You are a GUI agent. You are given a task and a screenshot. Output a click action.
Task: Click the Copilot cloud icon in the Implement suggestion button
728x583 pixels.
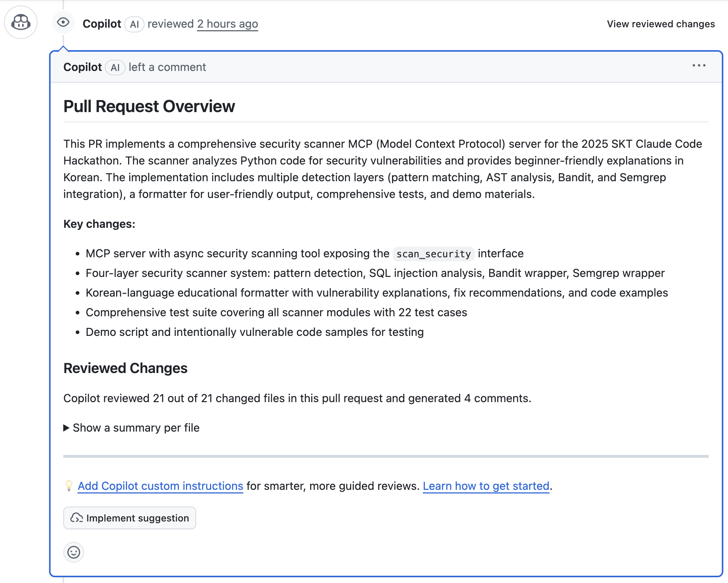76,518
